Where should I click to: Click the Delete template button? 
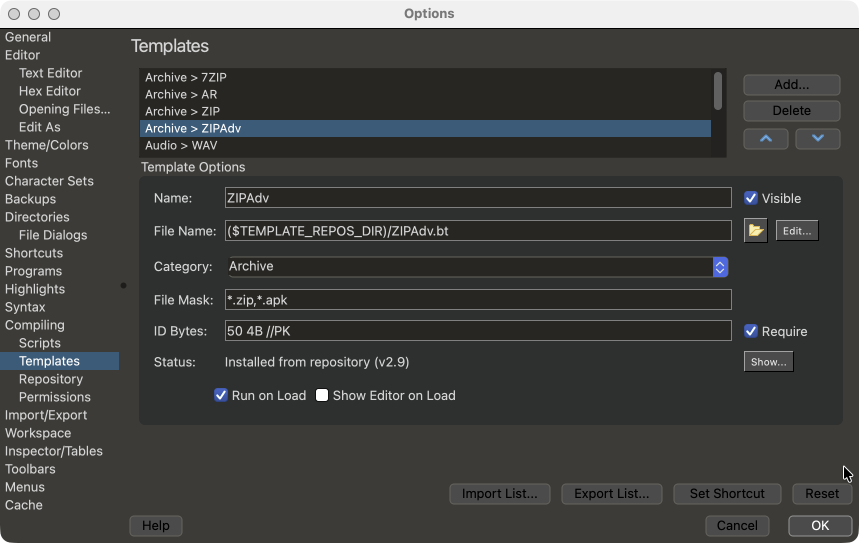791,111
